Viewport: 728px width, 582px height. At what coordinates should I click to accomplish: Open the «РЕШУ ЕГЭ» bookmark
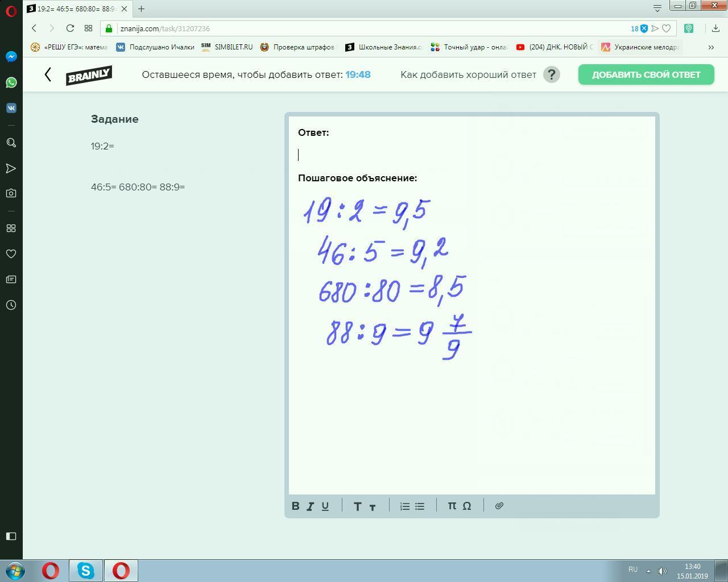point(69,47)
